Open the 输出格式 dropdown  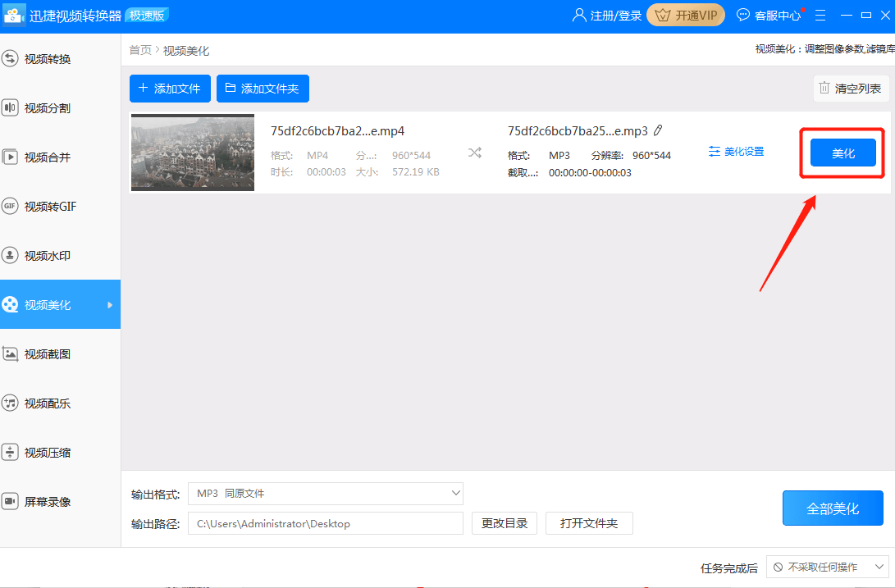pos(325,493)
